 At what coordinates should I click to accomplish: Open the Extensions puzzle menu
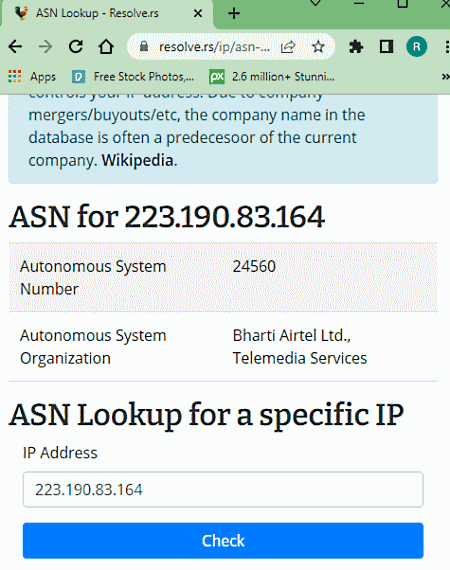[x=356, y=47]
